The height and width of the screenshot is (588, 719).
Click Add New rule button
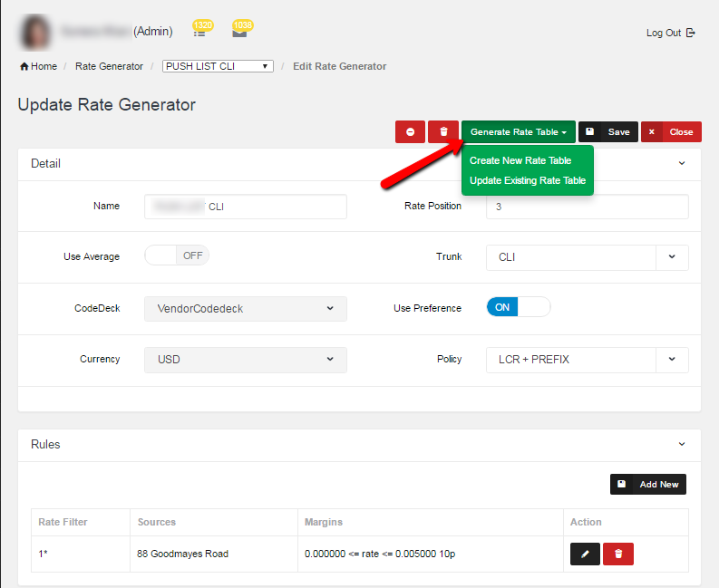click(x=648, y=485)
